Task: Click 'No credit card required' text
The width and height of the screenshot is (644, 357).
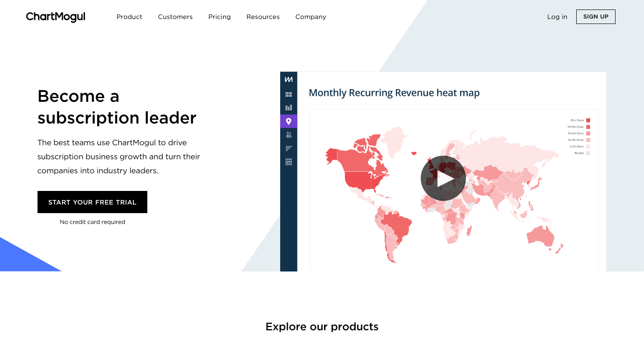Action: point(92,222)
